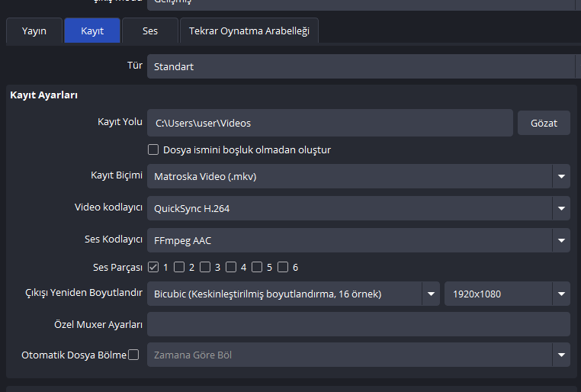Open the Bicubic rescale filter dropdown
The image size is (581, 392).
pyautogui.click(x=294, y=294)
